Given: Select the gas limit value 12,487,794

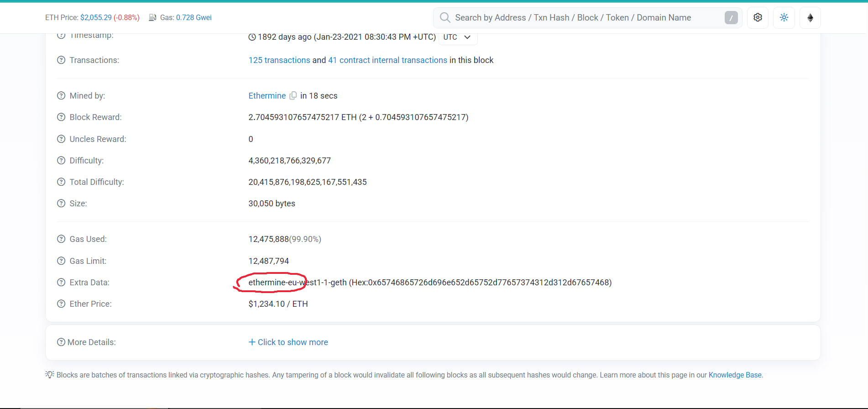Looking at the screenshot, I should tap(268, 261).
